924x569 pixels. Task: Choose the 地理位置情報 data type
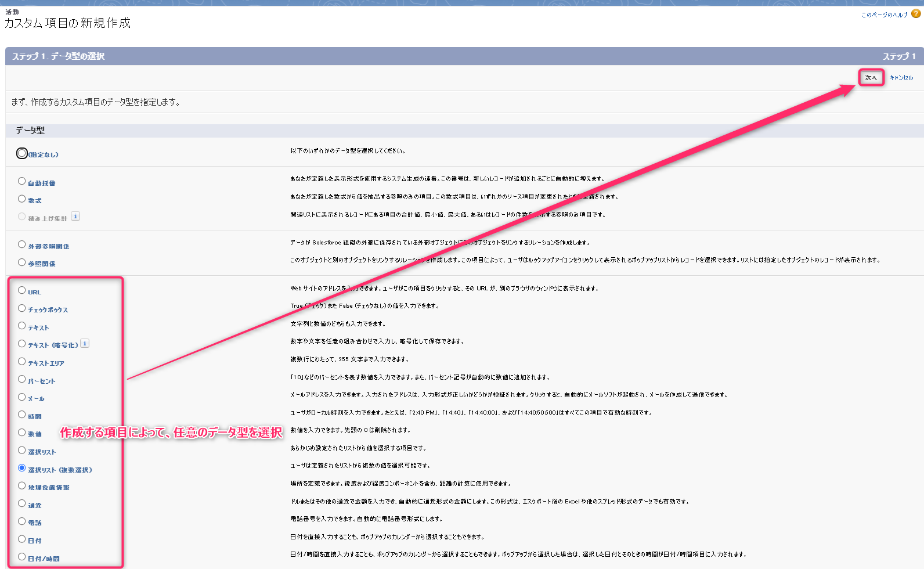point(21,485)
